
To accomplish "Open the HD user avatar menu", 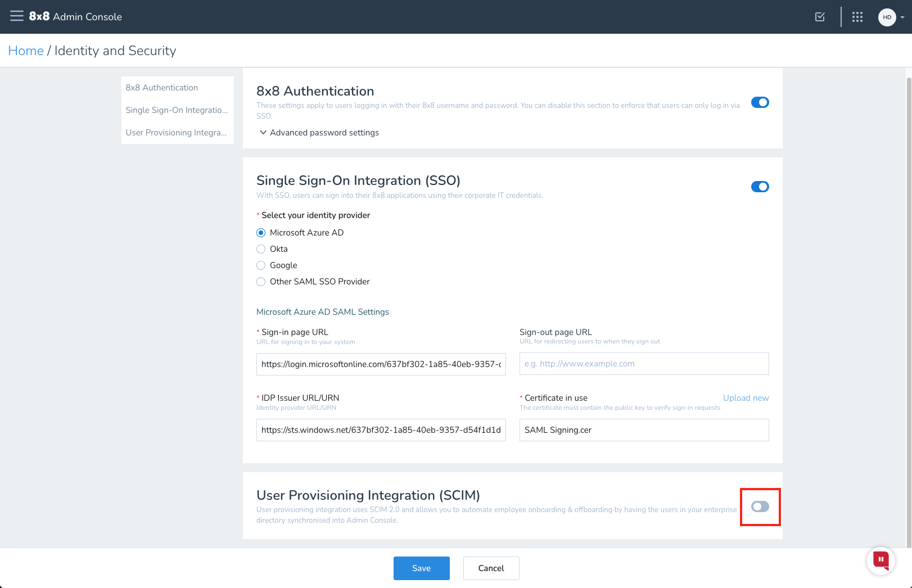I will pos(887,17).
